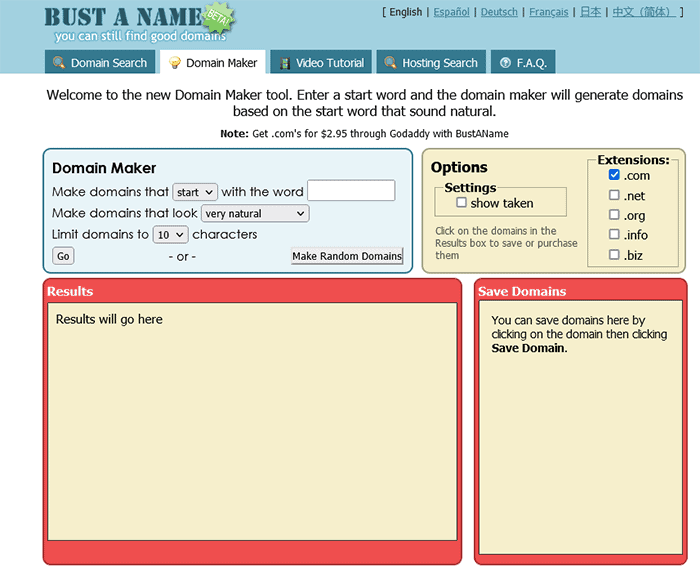Open the start/end position dropdown
Image resolution: width=700 pixels, height=576 pixels.
[x=195, y=192]
